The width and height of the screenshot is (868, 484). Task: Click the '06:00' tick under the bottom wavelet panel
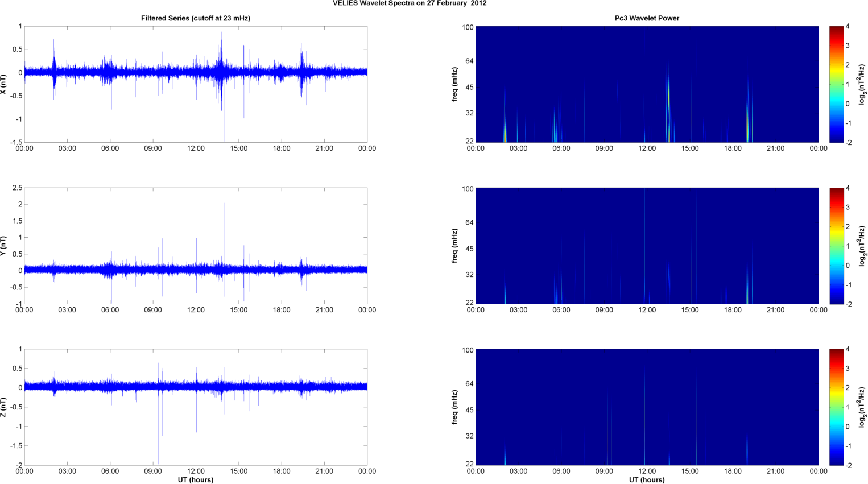(561, 471)
